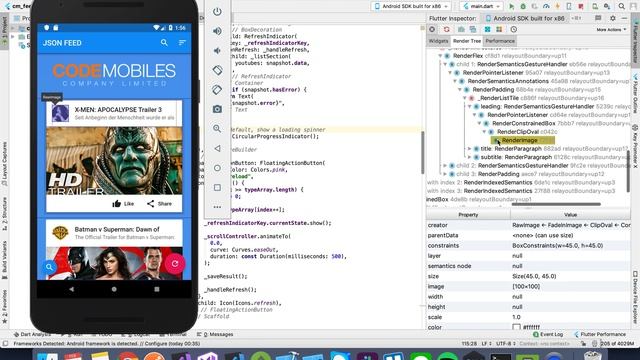Open Flutter Inspector settings gear
Screen dimensions: 640x360
[x=613, y=18]
